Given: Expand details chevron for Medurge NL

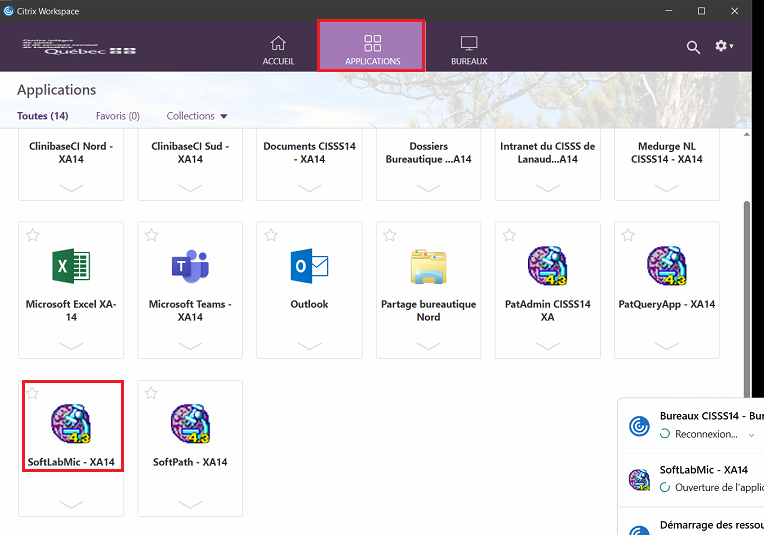Looking at the screenshot, I should coord(667,188).
